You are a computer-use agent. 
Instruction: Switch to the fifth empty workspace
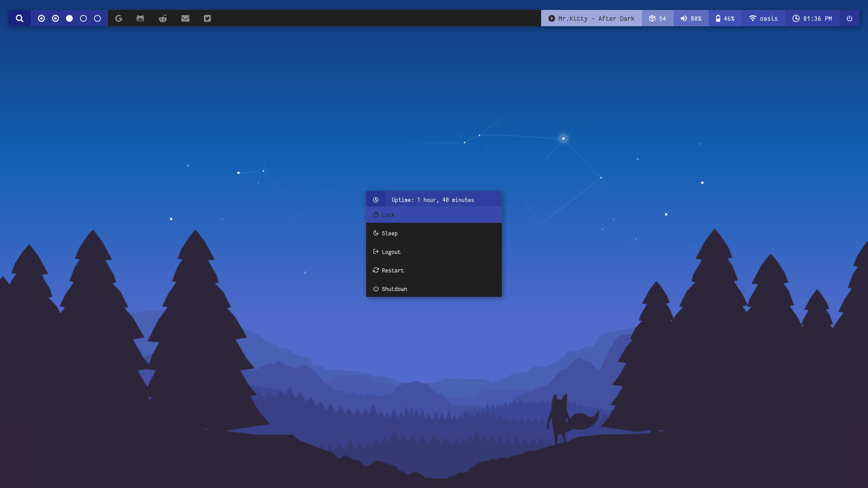[x=98, y=19]
